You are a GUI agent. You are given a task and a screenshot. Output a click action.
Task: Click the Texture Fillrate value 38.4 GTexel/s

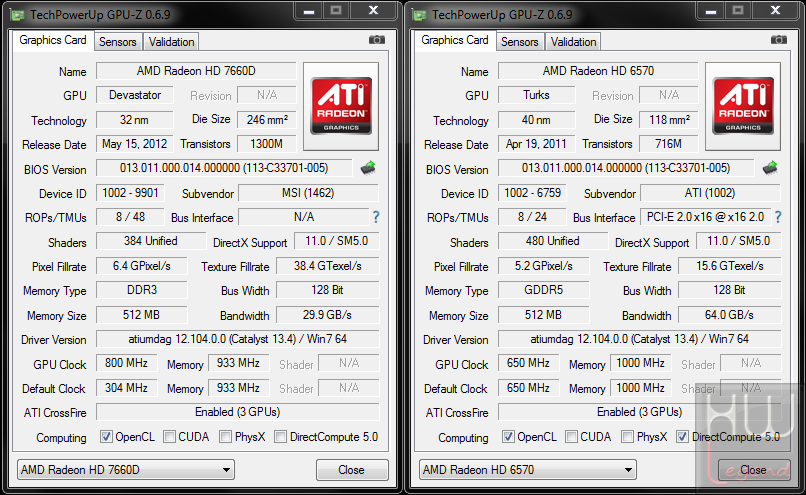(x=328, y=266)
